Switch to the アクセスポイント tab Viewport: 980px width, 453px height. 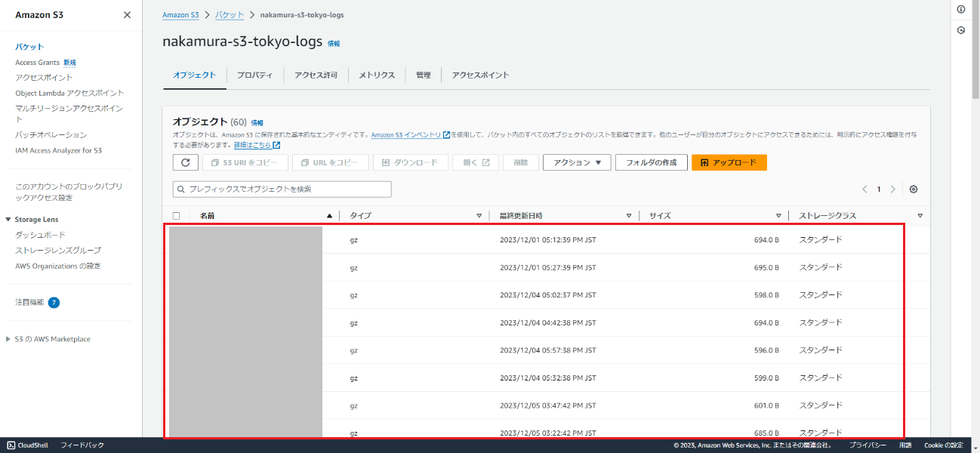480,75
